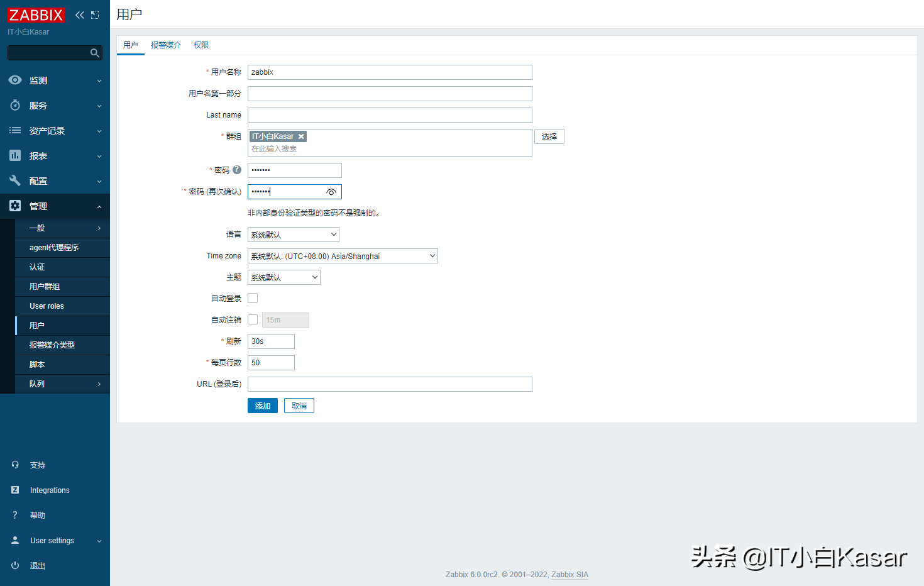
Task: Click the 取消 button
Action: [x=299, y=406]
